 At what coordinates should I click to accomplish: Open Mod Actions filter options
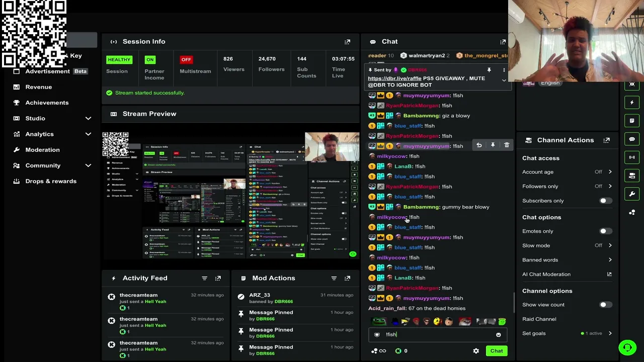coord(334,278)
